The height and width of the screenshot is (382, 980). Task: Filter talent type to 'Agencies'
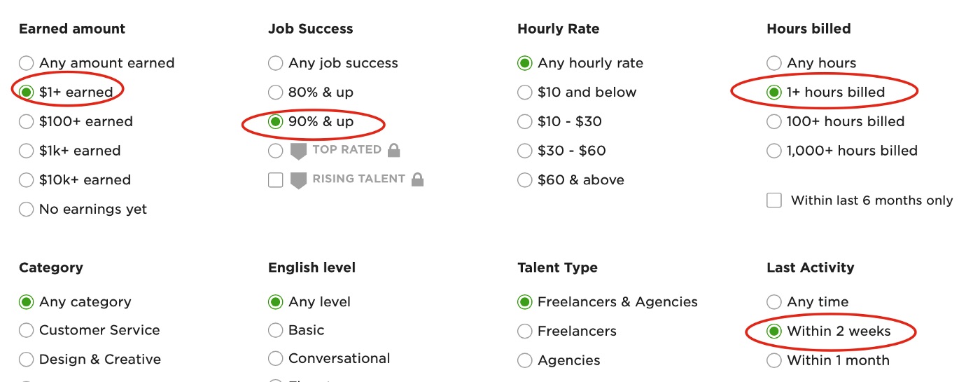525,361
